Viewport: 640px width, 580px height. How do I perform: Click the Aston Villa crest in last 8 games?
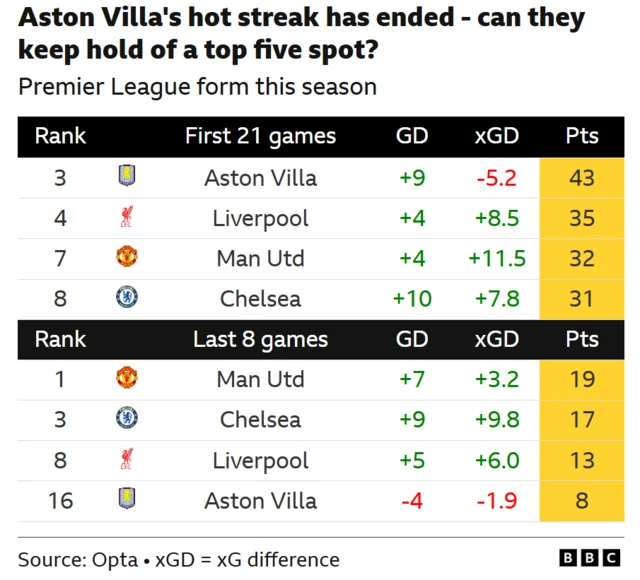(127, 498)
